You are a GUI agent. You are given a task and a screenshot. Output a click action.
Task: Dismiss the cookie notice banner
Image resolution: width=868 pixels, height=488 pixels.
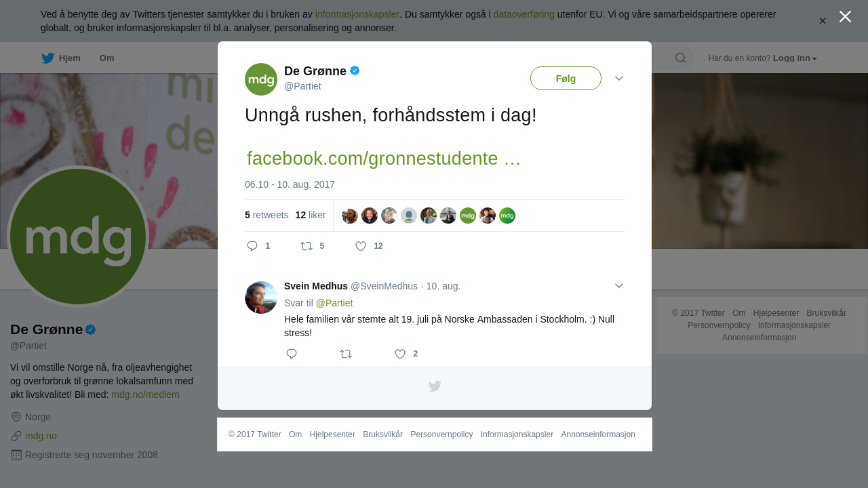[x=823, y=21]
